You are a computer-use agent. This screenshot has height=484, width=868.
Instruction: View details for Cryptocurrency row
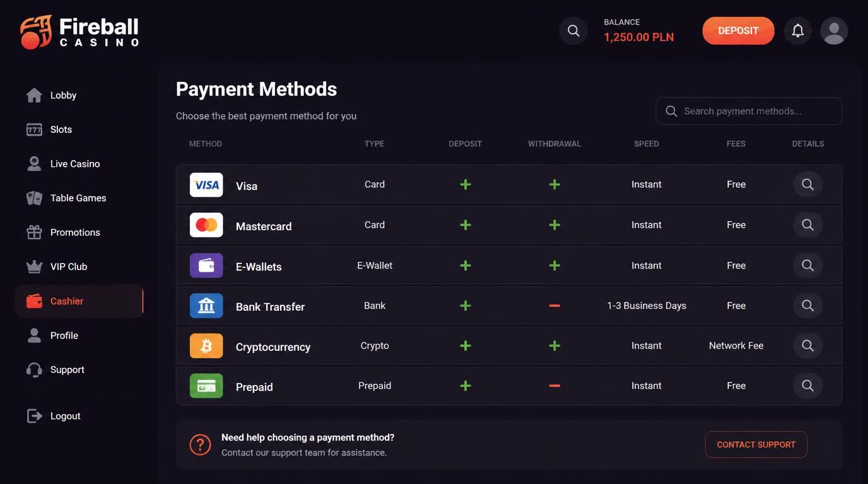pos(807,346)
